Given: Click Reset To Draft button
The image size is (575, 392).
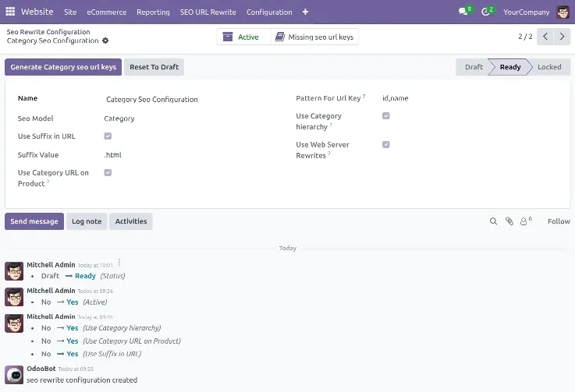Looking at the screenshot, I should tap(154, 67).
